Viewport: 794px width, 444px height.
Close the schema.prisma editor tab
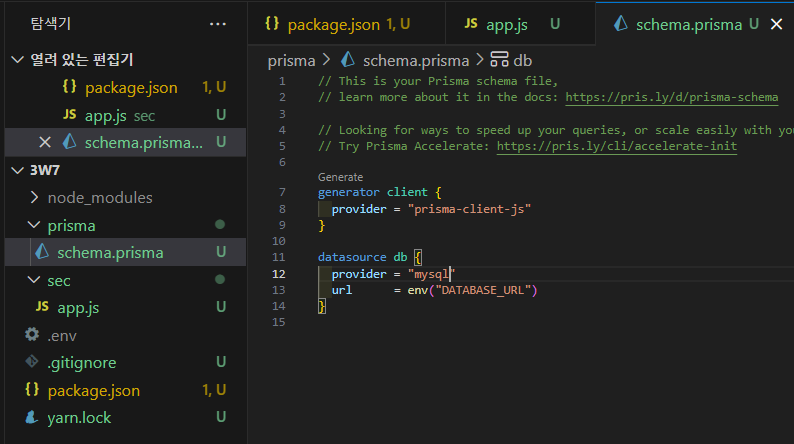click(776, 24)
